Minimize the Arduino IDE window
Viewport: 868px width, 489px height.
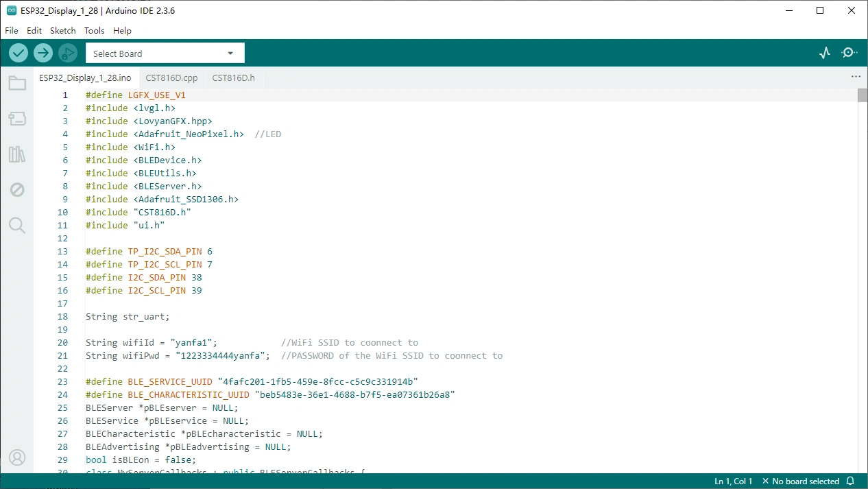(790, 10)
